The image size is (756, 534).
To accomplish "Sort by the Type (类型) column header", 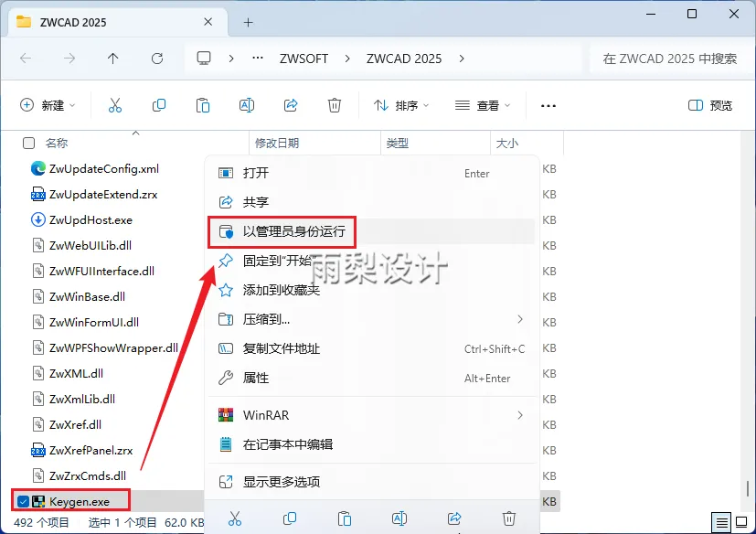I will [x=398, y=143].
